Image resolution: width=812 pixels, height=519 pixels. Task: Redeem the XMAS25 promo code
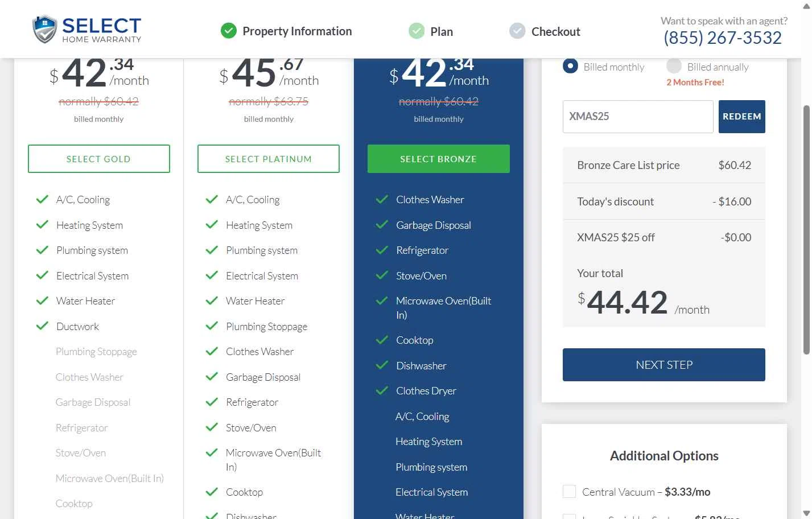coord(742,117)
